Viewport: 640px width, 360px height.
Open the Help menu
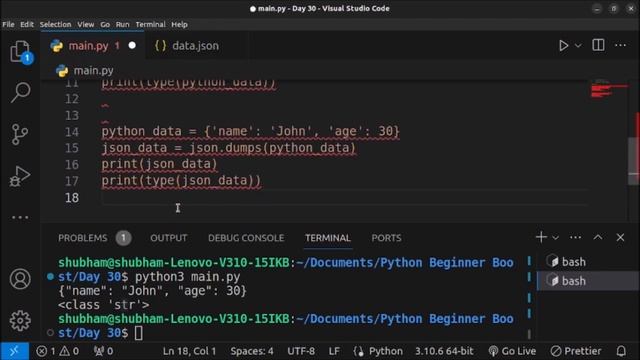click(x=179, y=24)
